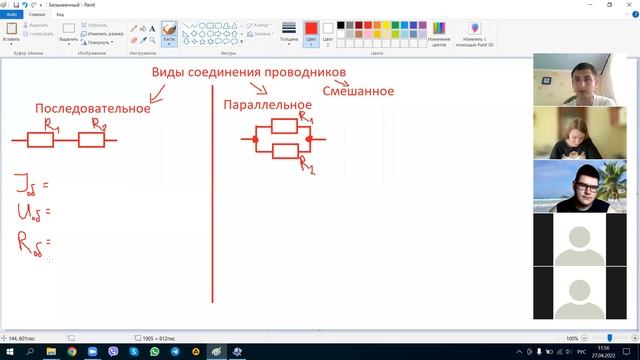Choose the right arrow shape
The height and width of the screenshot is (360, 640).
pyautogui.click(x=218, y=33)
